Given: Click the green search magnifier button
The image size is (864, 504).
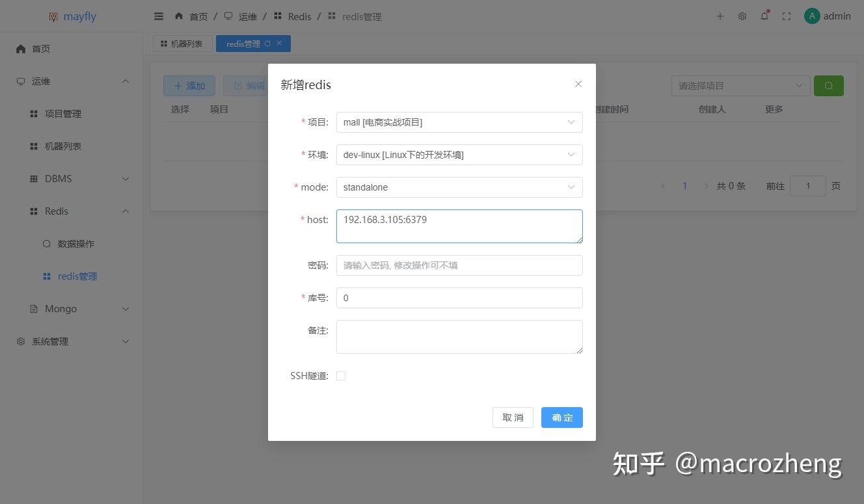Looking at the screenshot, I should [x=828, y=85].
